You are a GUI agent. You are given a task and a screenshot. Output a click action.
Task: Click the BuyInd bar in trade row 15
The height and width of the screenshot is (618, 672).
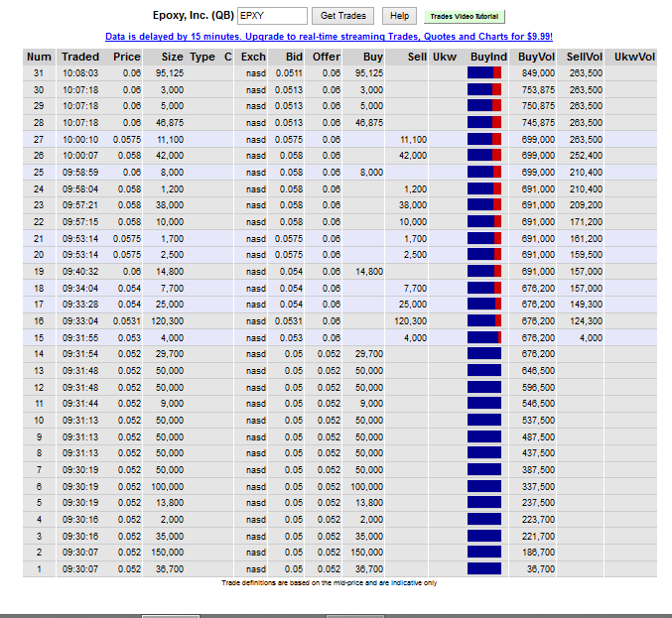click(484, 337)
